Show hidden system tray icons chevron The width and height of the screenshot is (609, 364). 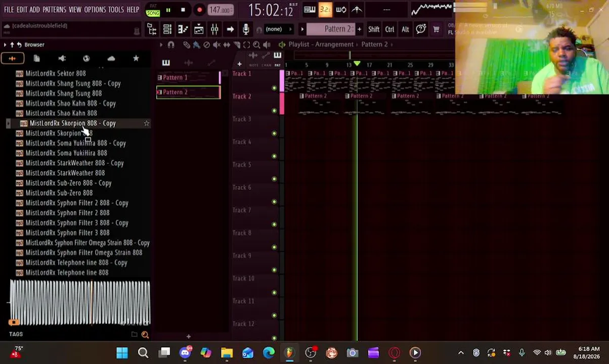(x=461, y=353)
